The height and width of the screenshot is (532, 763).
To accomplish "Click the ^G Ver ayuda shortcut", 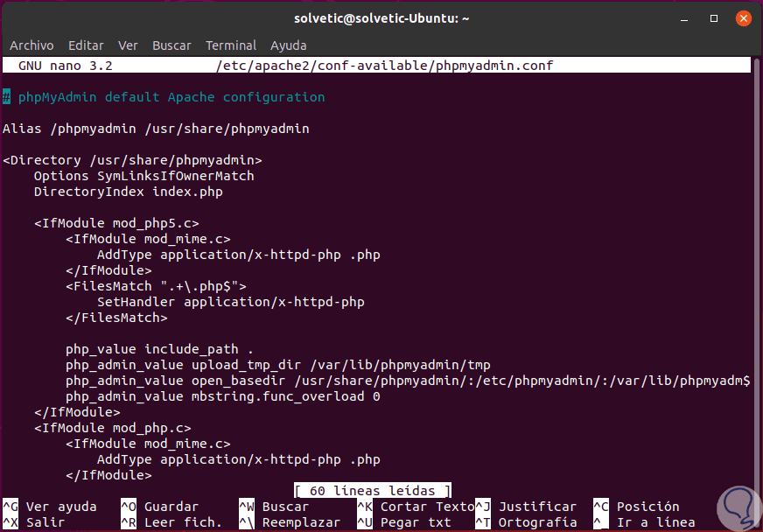I will (50, 507).
